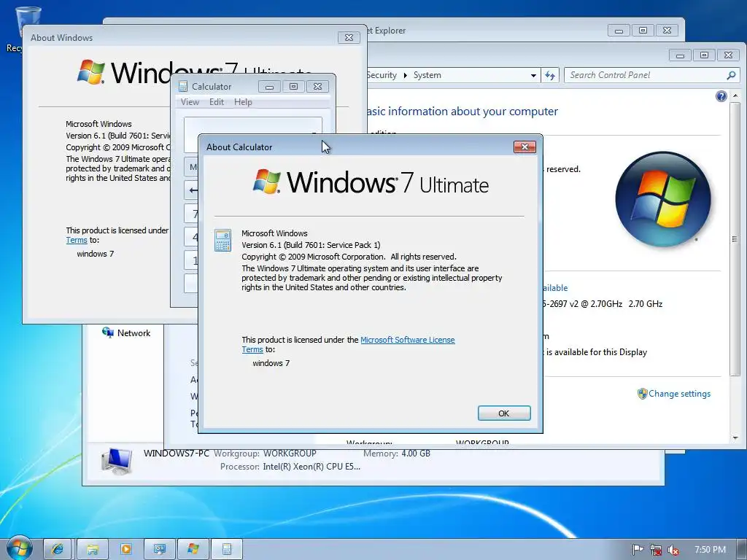
Task: Open Action Center flag in system tray
Action: click(x=638, y=550)
